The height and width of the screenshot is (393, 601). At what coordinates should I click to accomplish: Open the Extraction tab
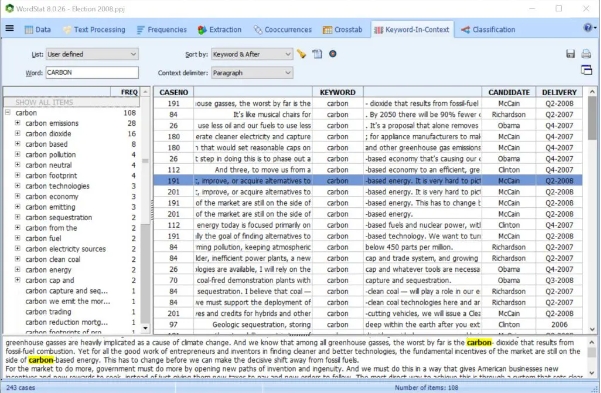(220, 30)
